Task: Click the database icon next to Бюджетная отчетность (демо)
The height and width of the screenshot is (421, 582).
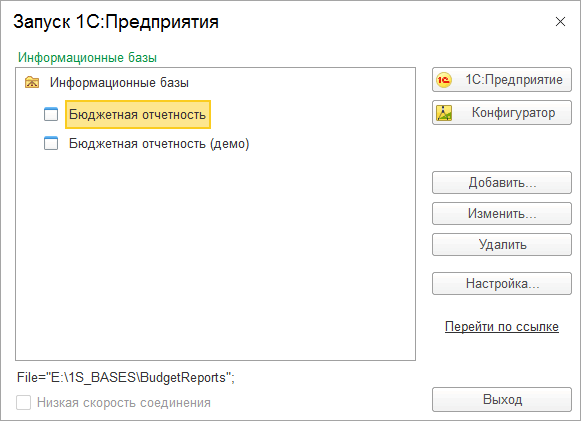Action: tap(51, 143)
